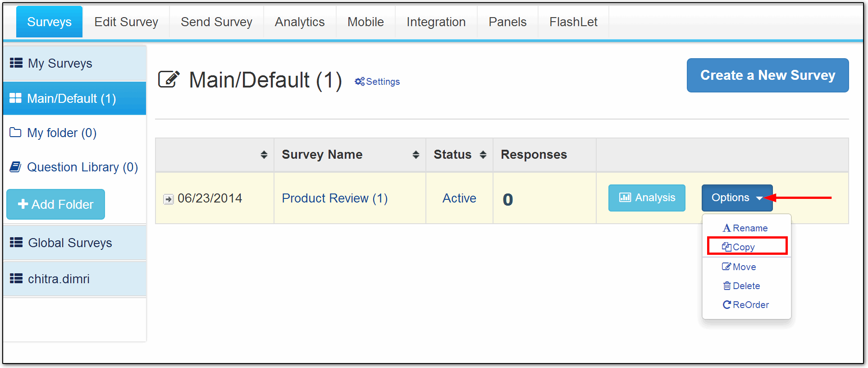Go to the Analytics tab

pyautogui.click(x=300, y=22)
